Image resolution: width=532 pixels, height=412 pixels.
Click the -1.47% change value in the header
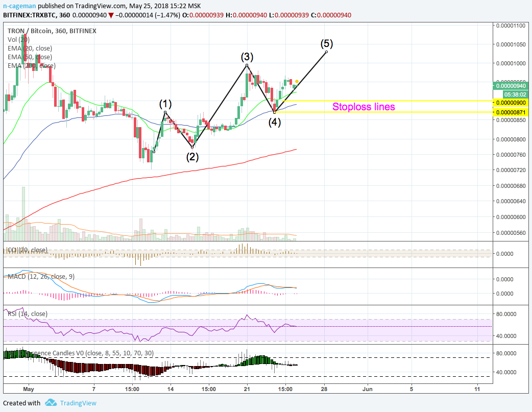click(167, 15)
